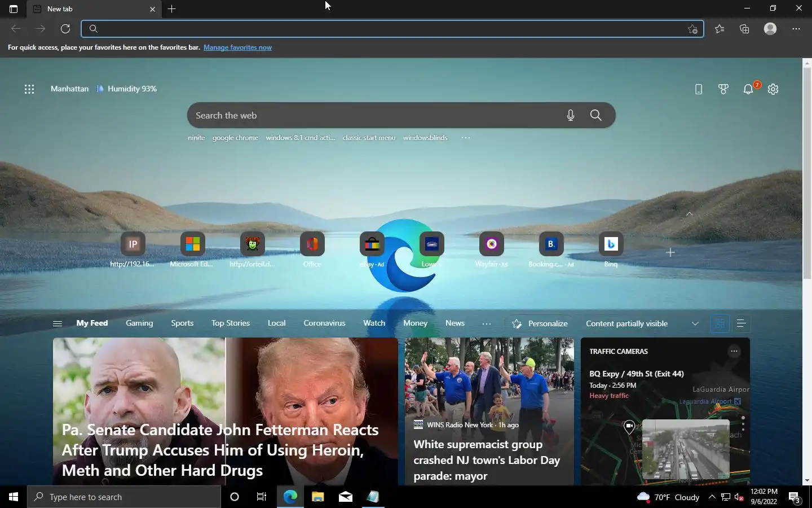Click the traffic camera preview image

point(686,449)
